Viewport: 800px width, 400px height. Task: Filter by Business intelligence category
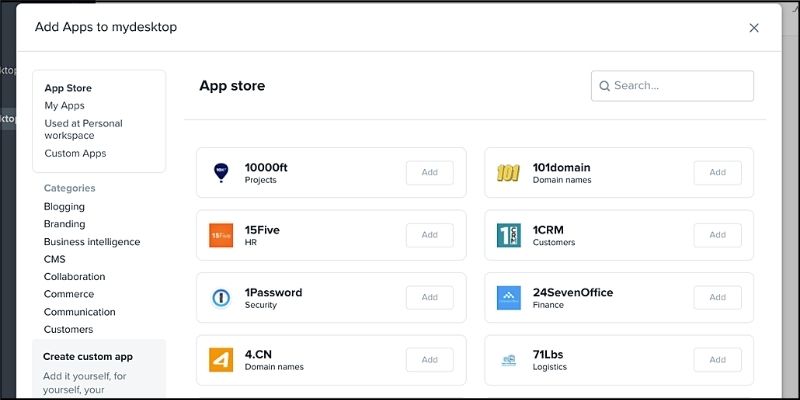coord(92,242)
